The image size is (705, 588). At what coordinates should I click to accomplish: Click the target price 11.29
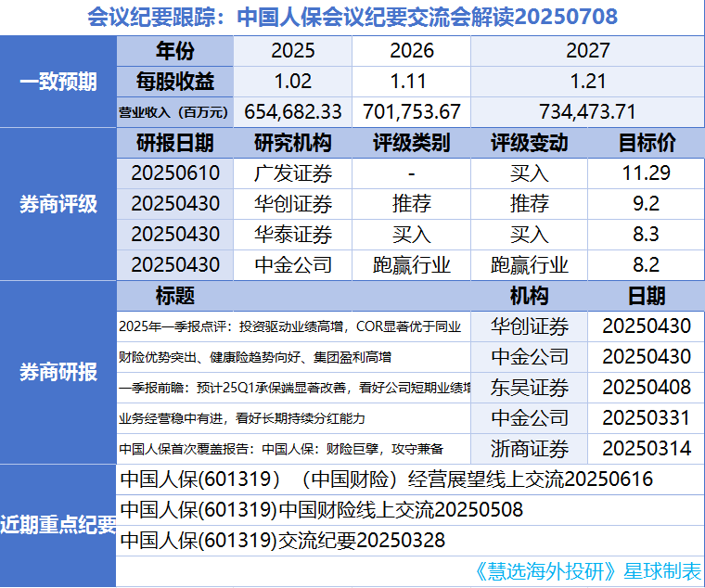coord(647,173)
